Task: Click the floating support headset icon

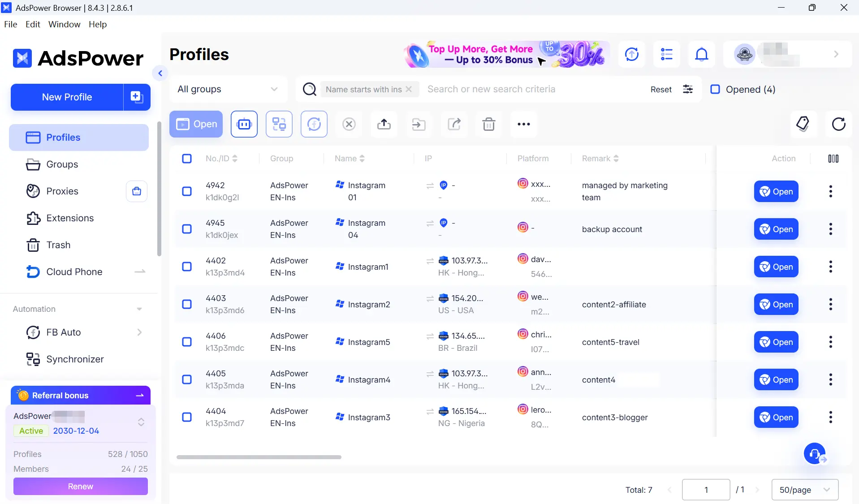Action: 815,454
